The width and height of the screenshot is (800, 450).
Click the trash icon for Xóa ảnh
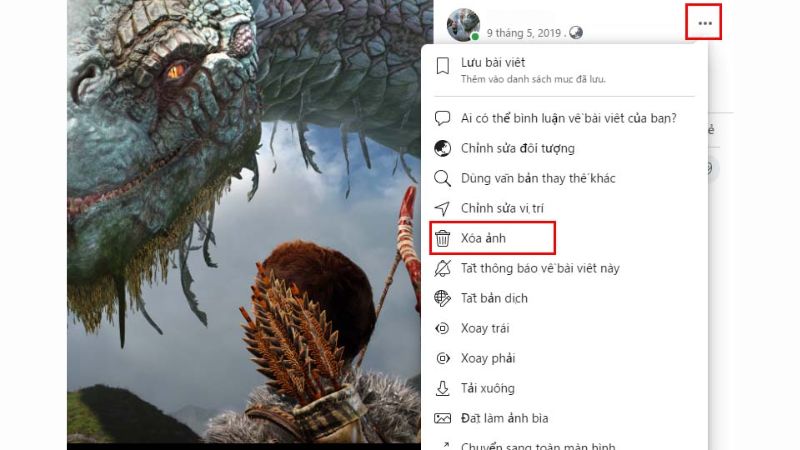coord(442,238)
